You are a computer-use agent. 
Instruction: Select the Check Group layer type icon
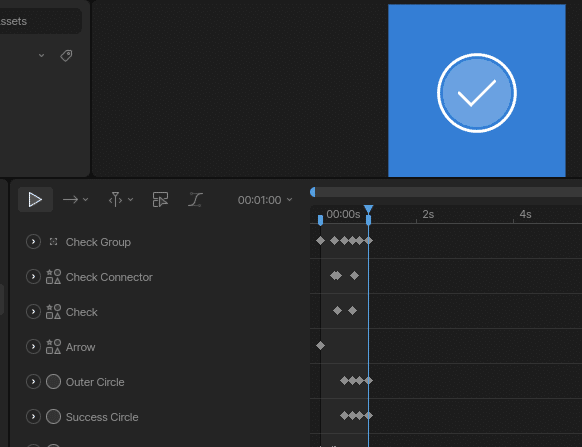point(53,242)
